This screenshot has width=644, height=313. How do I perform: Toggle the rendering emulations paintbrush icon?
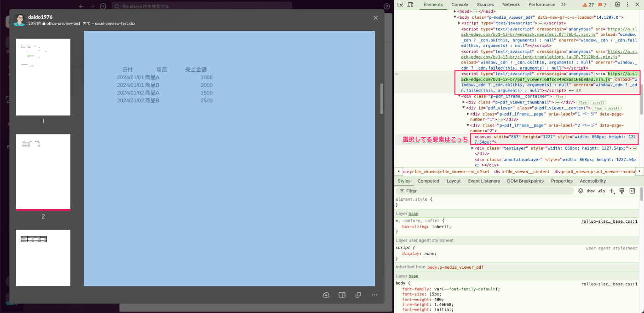click(622, 191)
